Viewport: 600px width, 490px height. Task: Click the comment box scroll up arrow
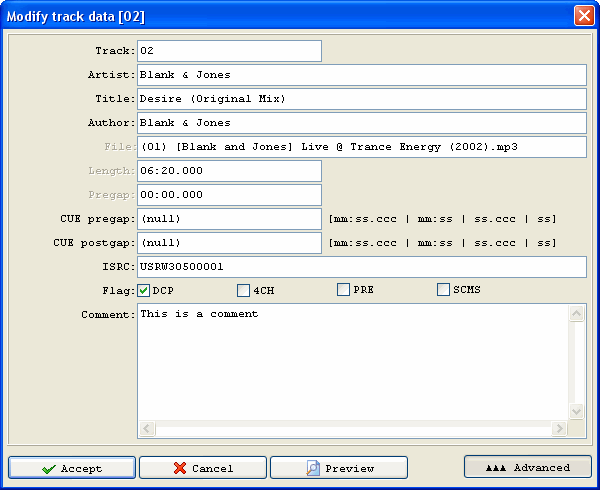pyautogui.click(x=577, y=314)
